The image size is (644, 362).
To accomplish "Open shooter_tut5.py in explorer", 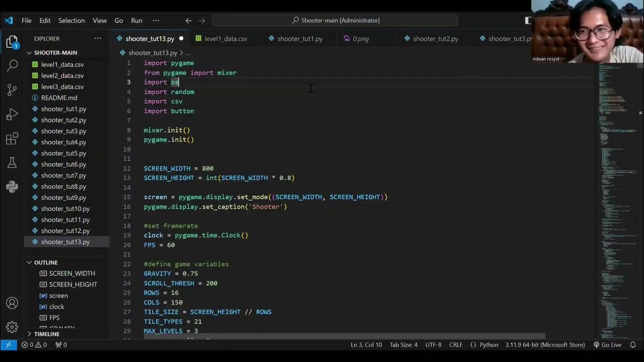I will pyautogui.click(x=63, y=153).
